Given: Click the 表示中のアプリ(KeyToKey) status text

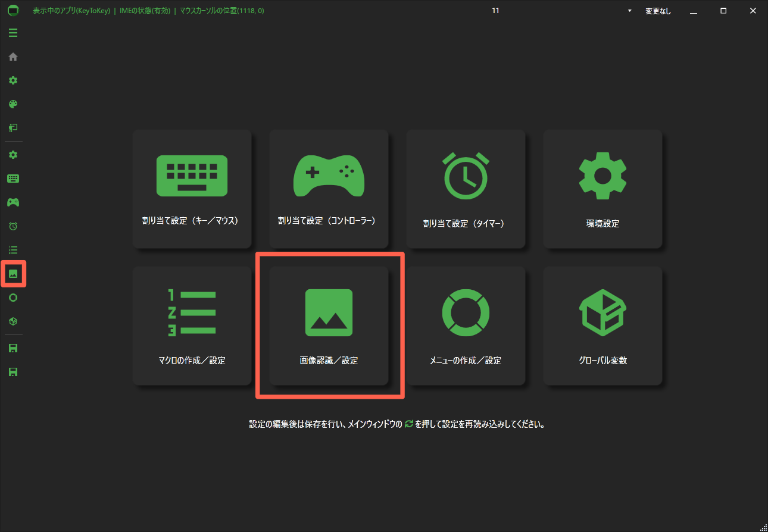Looking at the screenshot, I should coord(71,11).
